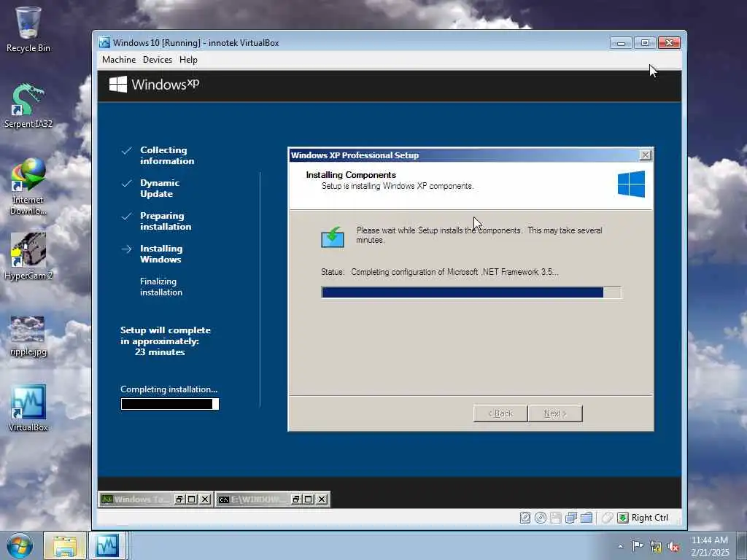The height and width of the screenshot is (560, 747).
Task: Maximize the minimized Windows Task window
Action: pyautogui.click(x=192, y=499)
